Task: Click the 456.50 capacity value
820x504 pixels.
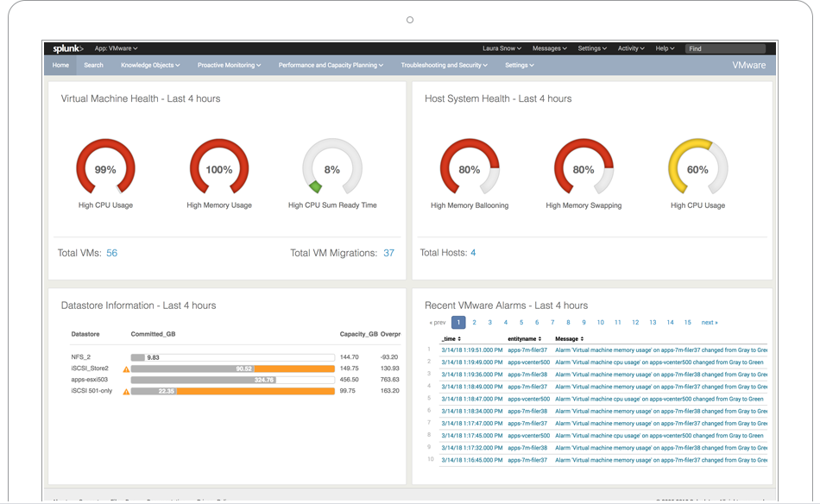Action: tap(350, 380)
